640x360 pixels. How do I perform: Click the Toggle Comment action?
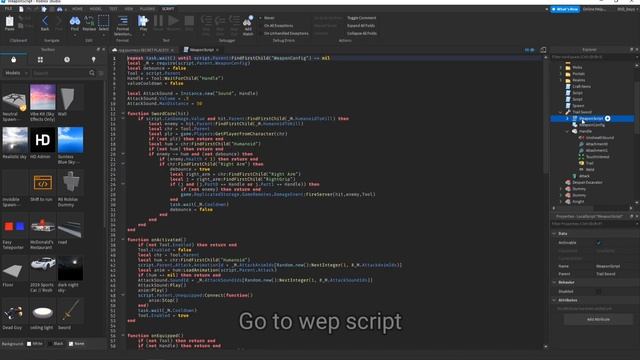point(362,18)
